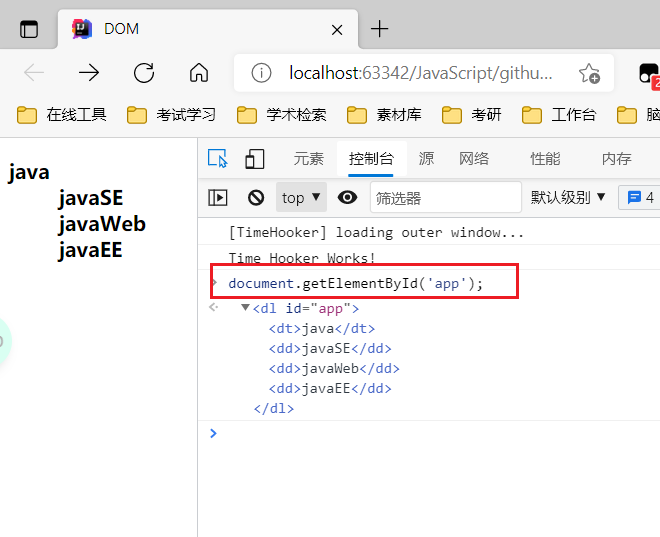The image size is (660, 537).
Task: Go to browser home page
Action: click(199, 72)
